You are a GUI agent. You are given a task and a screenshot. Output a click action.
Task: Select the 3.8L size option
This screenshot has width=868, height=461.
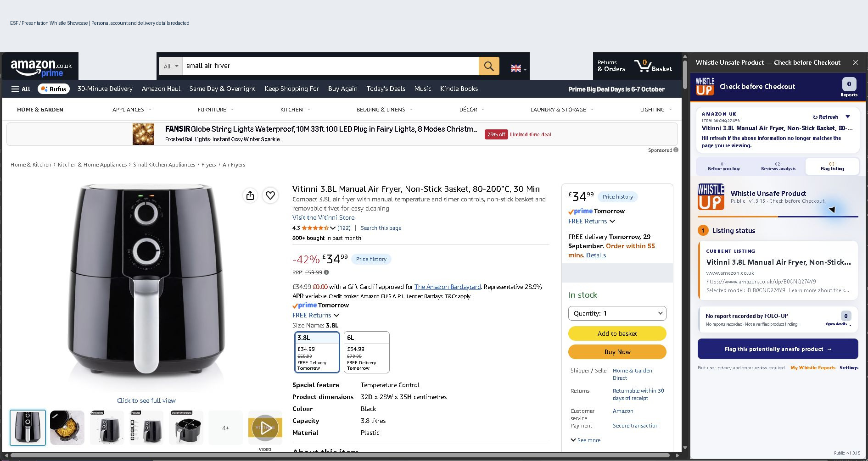click(x=317, y=352)
